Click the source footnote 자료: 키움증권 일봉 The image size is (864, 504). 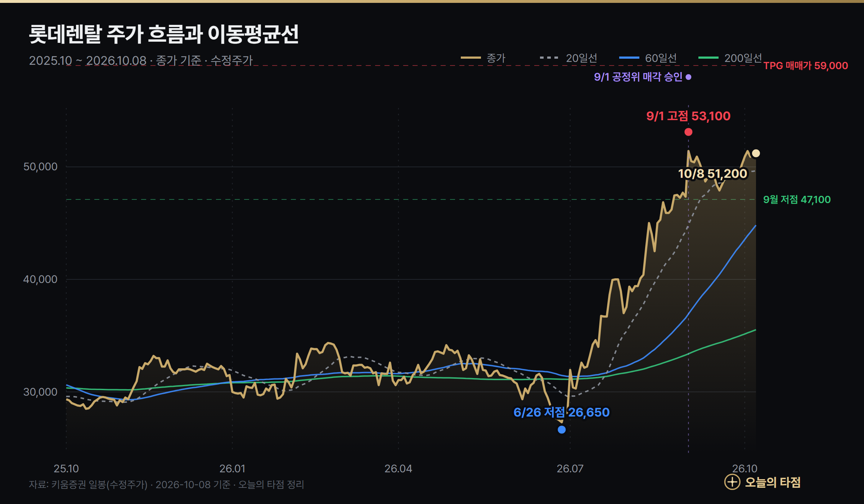click(167, 485)
